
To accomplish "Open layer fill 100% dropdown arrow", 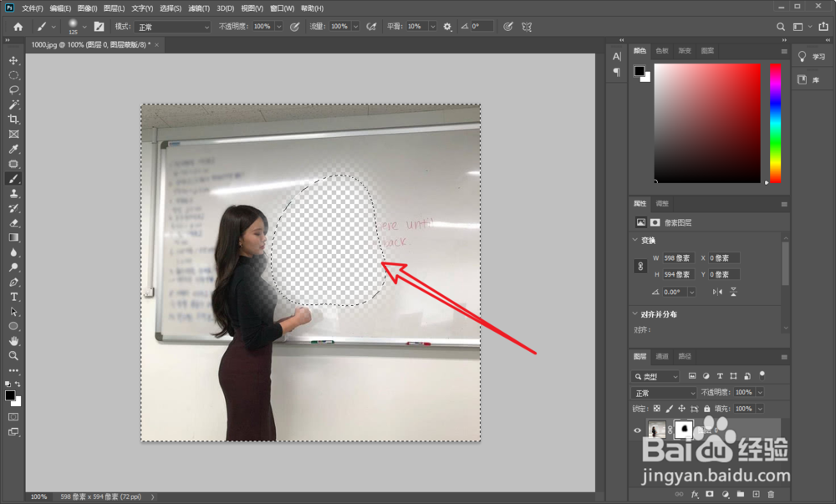I will click(x=760, y=409).
